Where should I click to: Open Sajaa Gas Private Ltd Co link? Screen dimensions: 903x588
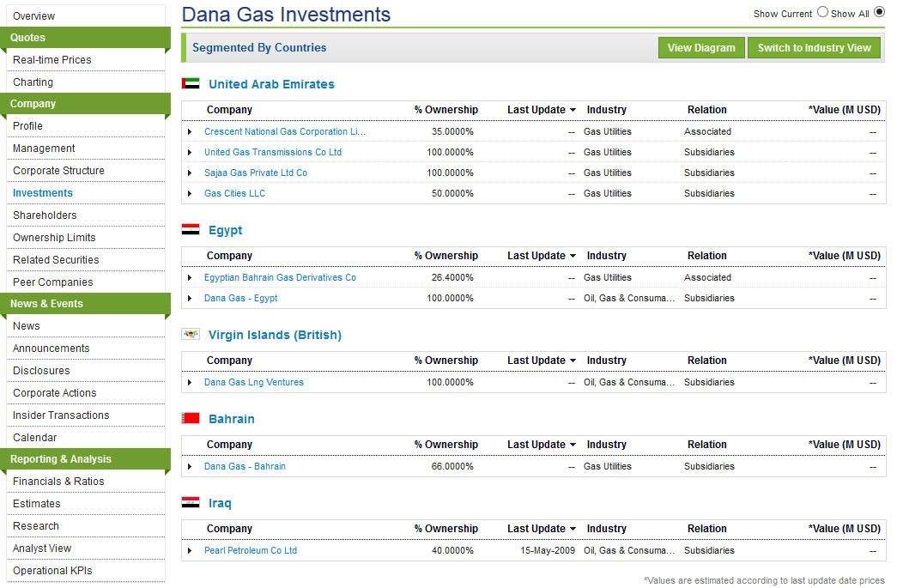(256, 173)
